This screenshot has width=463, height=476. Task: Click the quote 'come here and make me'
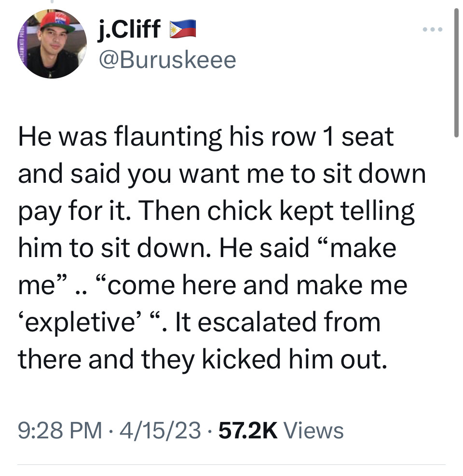(x=257, y=286)
